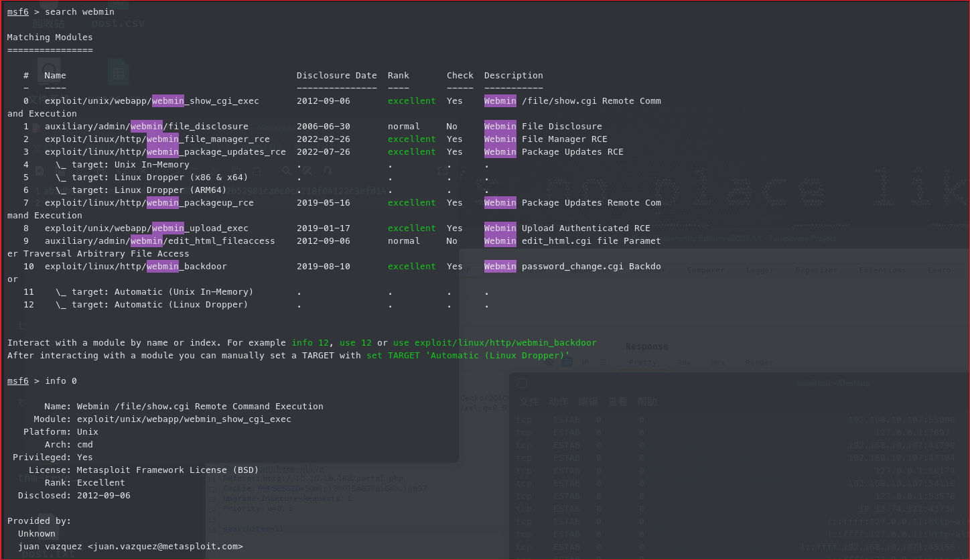Click the green 'use 12' example

(356, 342)
